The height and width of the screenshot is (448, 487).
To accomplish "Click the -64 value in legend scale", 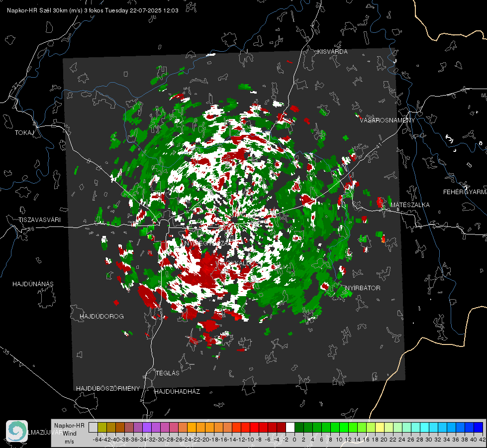I will pos(97,440).
